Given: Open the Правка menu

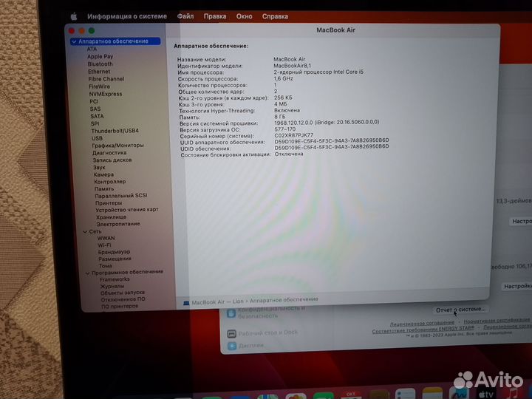Looking at the screenshot, I should [x=215, y=16].
